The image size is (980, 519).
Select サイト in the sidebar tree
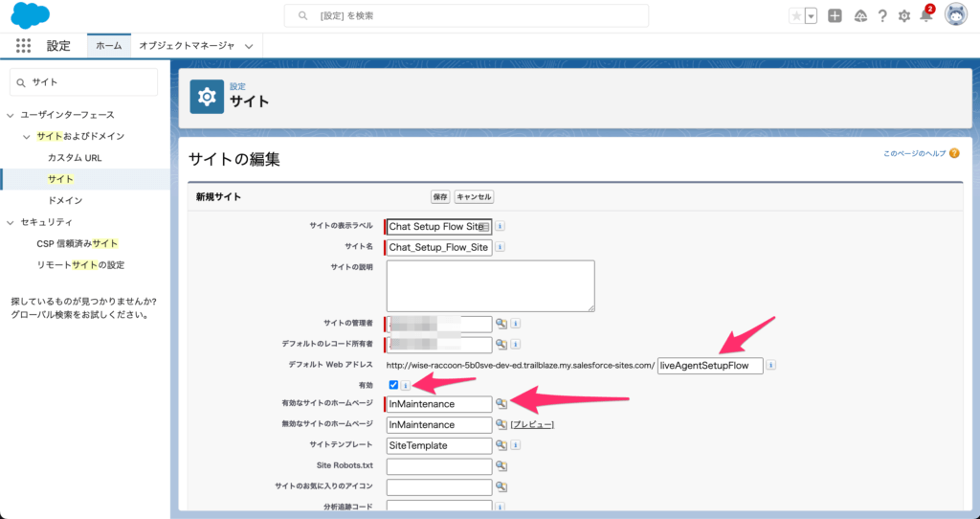click(x=60, y=179)
